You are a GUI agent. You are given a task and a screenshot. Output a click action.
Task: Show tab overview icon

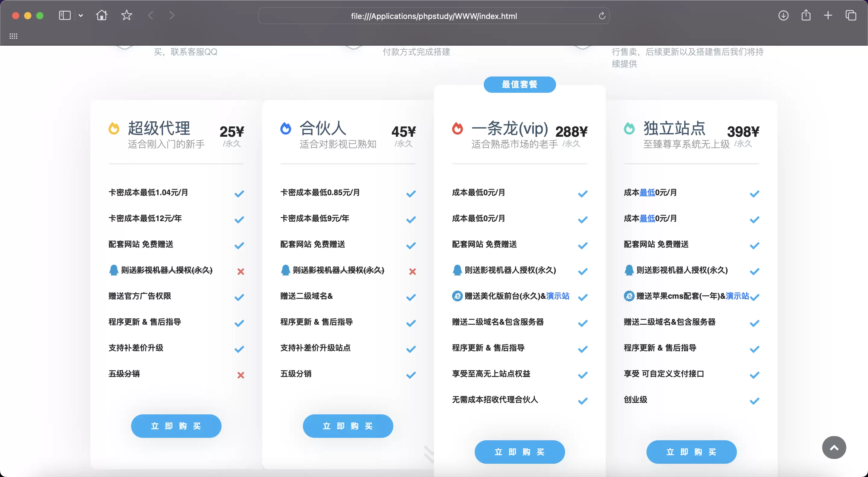pyautogui.click(x=851, y=15)
